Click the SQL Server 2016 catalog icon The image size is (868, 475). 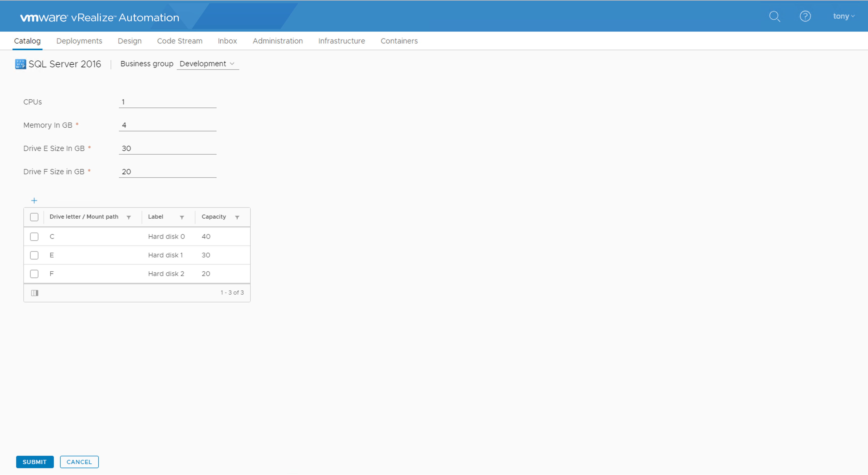point(20,64)
